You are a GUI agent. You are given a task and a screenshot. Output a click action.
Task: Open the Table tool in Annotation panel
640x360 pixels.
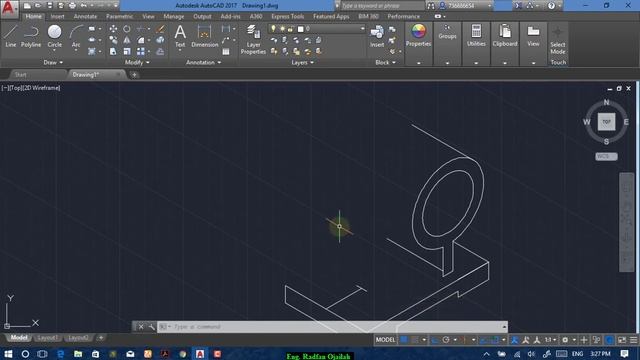[x=226, y=51]
